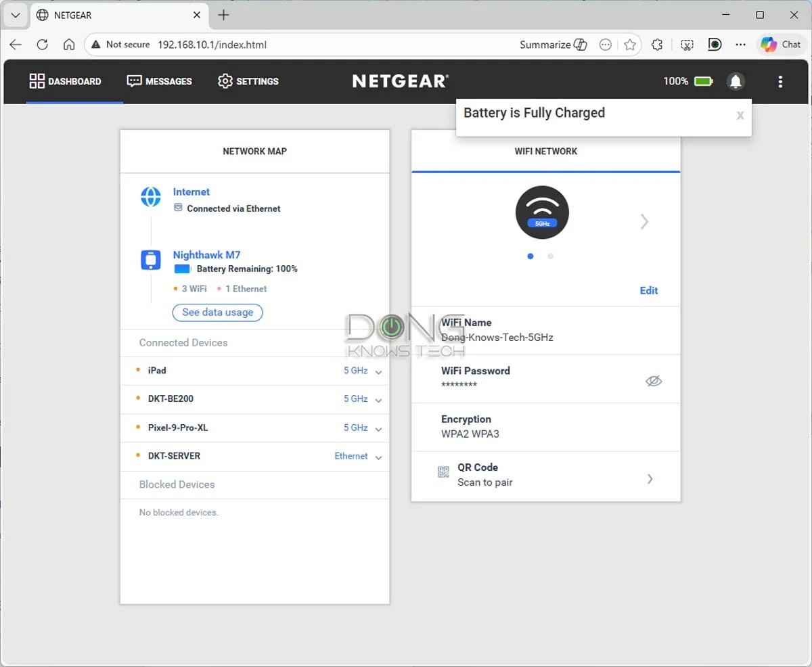Open the vertical three-dot menu in header
The image size is (812, 667).
[780, 81]
